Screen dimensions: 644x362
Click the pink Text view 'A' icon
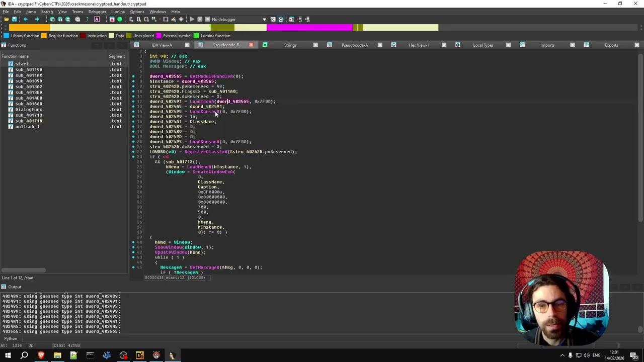coord(97,19)
